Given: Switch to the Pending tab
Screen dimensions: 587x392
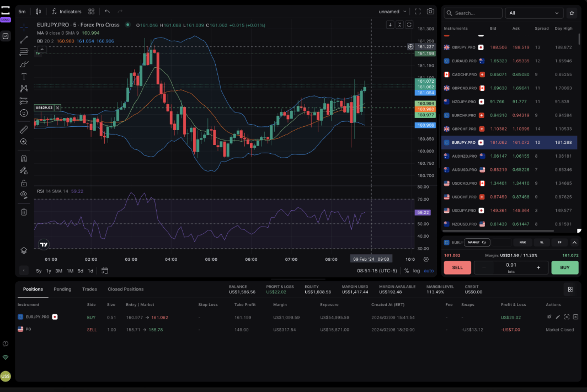Looking at the screenshot, I should (62, 289).
